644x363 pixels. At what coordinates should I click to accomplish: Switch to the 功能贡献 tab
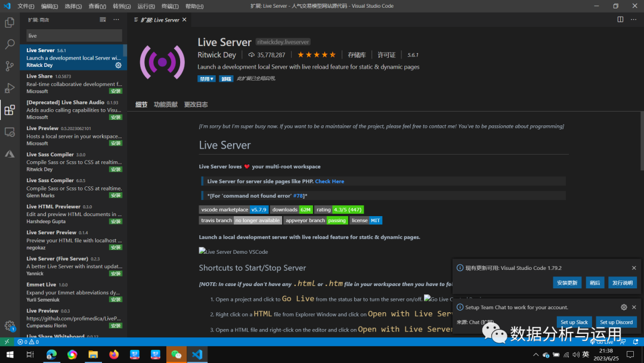[x=166, y=104]
